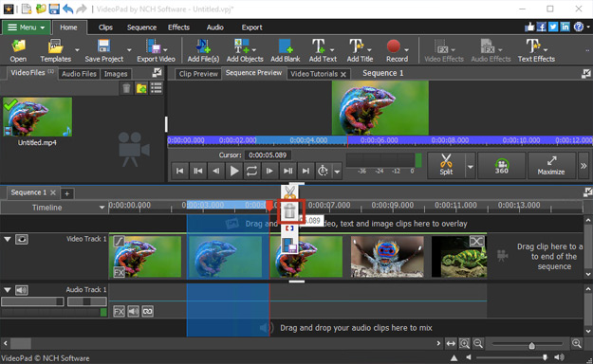Open the Export ribbon tab
This screenshot has width=593, height=364.
[x=251, y=27]
